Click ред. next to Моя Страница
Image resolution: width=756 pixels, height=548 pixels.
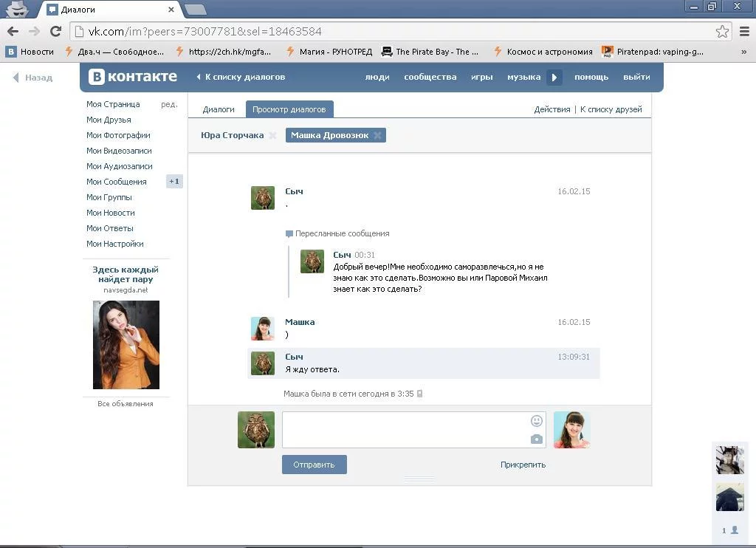pyautogui.click(x=169, y=104)
